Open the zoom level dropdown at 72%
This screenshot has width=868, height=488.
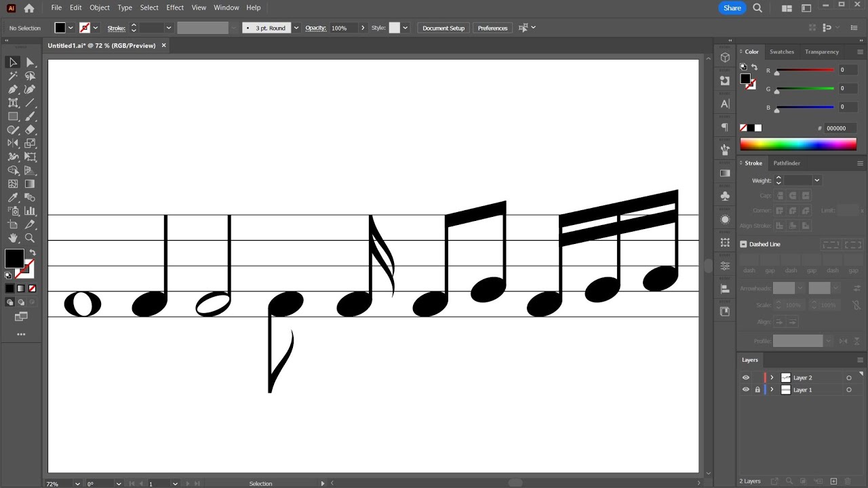(77, 484)
